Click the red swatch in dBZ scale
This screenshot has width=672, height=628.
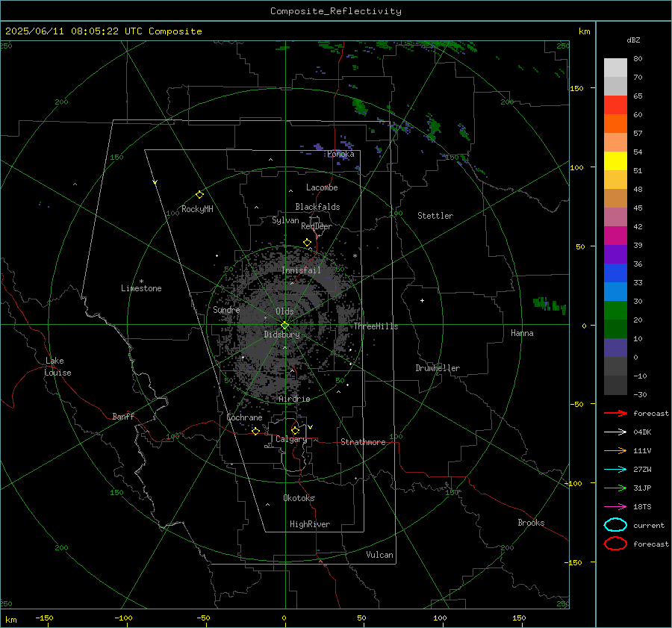point(615,105)
